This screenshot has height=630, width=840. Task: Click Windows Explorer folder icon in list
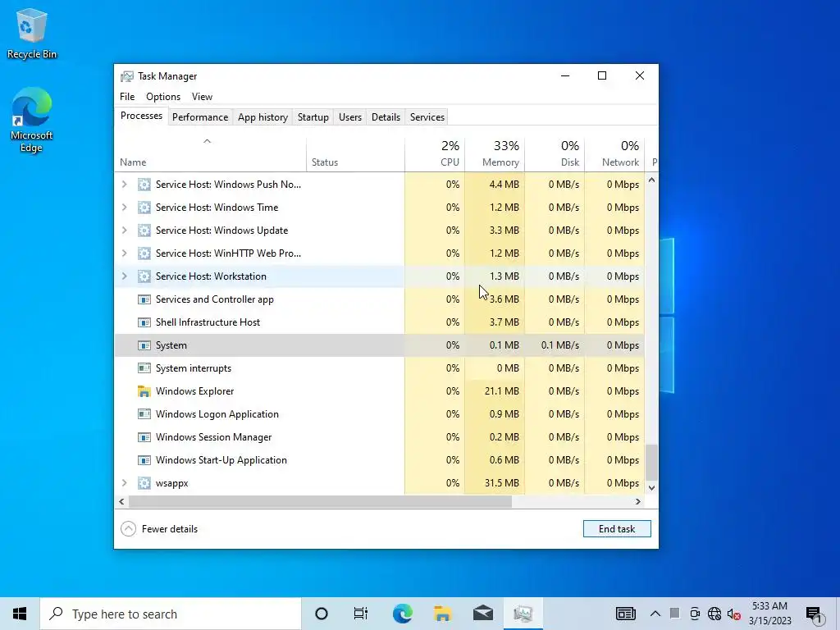coord(144,391)
